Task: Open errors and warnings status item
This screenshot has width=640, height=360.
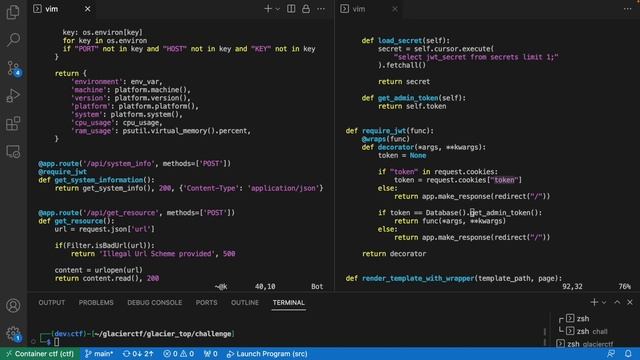Action: (x=178, y=353)
